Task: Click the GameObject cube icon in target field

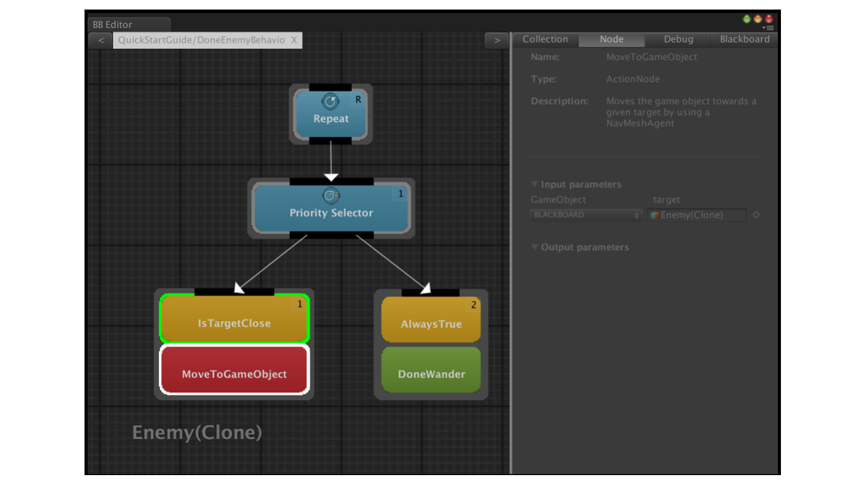Action: pos(654,215)
